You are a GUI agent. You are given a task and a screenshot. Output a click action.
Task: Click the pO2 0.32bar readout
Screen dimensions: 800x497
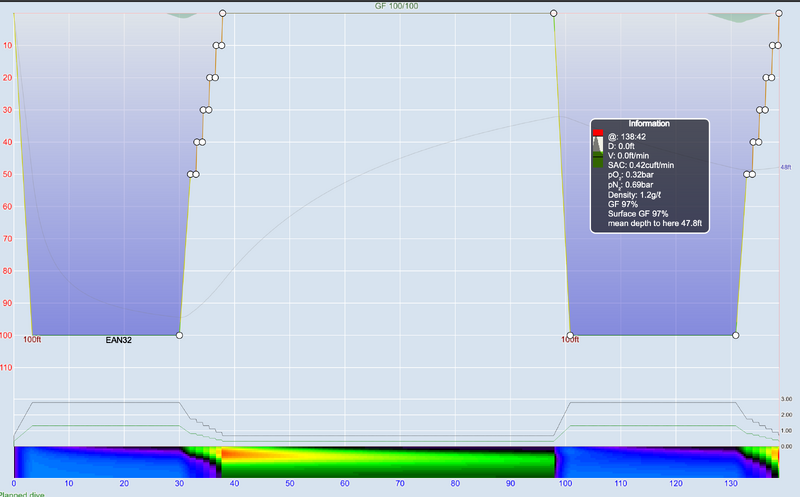point(631,175)
